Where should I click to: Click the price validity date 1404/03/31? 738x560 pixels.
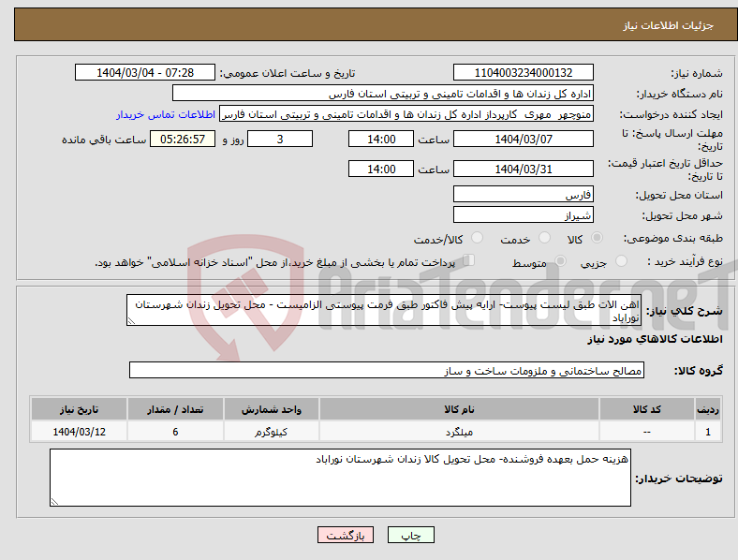pos(524,169)
